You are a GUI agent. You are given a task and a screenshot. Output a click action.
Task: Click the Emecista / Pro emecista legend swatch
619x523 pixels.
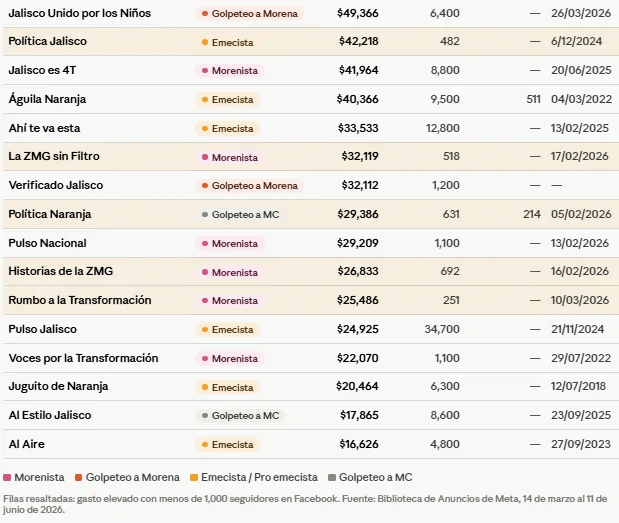(x=194, y=478)
